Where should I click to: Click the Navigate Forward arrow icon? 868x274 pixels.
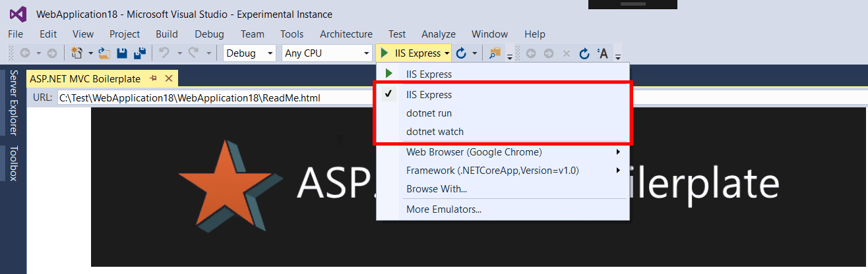51,53
